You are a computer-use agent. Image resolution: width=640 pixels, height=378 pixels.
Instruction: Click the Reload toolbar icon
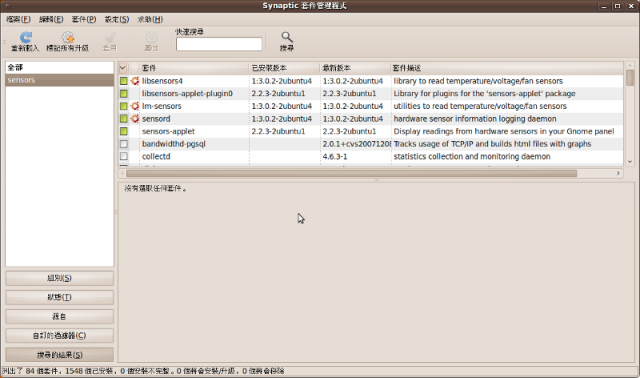[26, 38]
